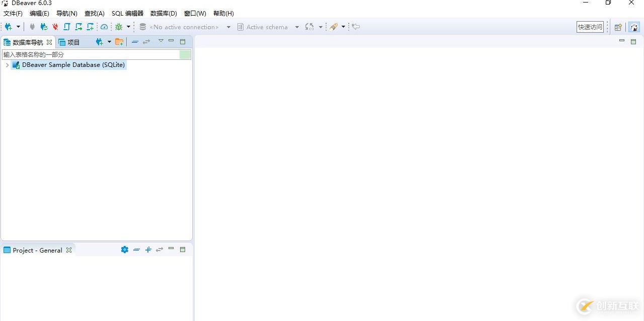The width and height of the screenshot is (644, 321).
Task: Minimize the editor area
Action: click(622, 41)
